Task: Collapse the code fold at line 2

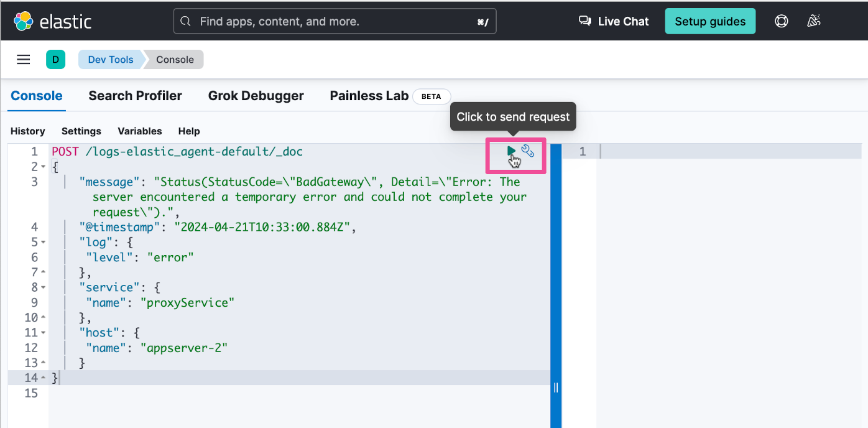Action: (x=43, y=167)
